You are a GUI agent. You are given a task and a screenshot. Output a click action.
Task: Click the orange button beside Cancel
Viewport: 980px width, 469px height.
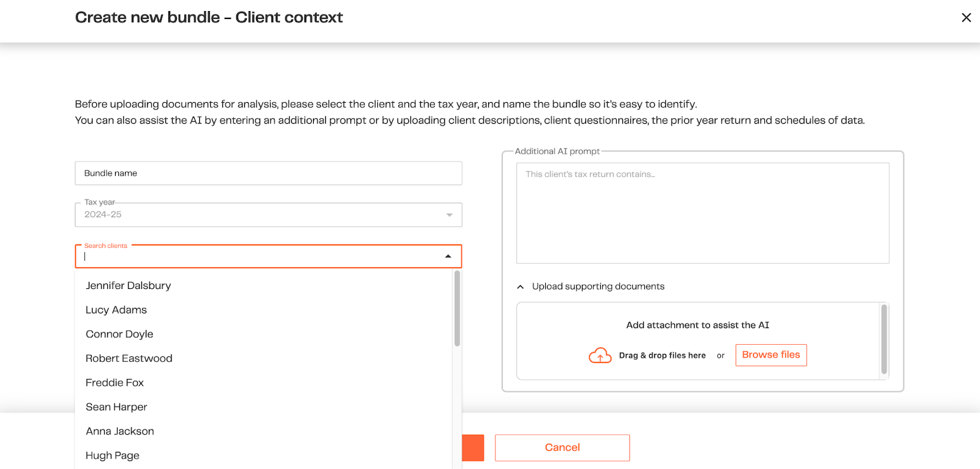pos(473,448)
